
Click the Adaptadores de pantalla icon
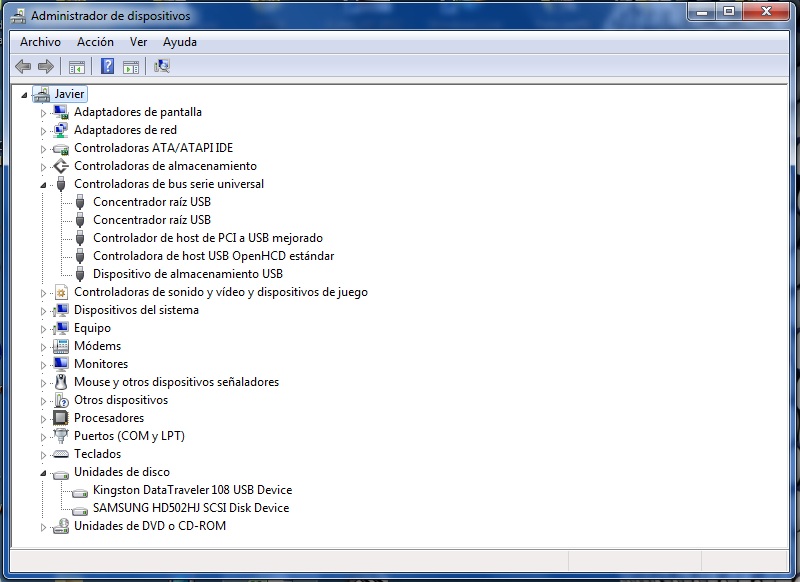click(x=61, y=112)
